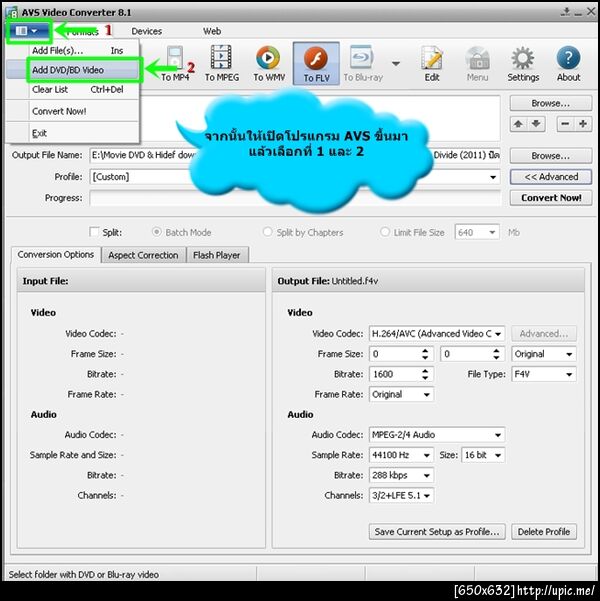600x601 pixels.
Task: Choose the To WMV format icon
Action: [x=269, y=64]
